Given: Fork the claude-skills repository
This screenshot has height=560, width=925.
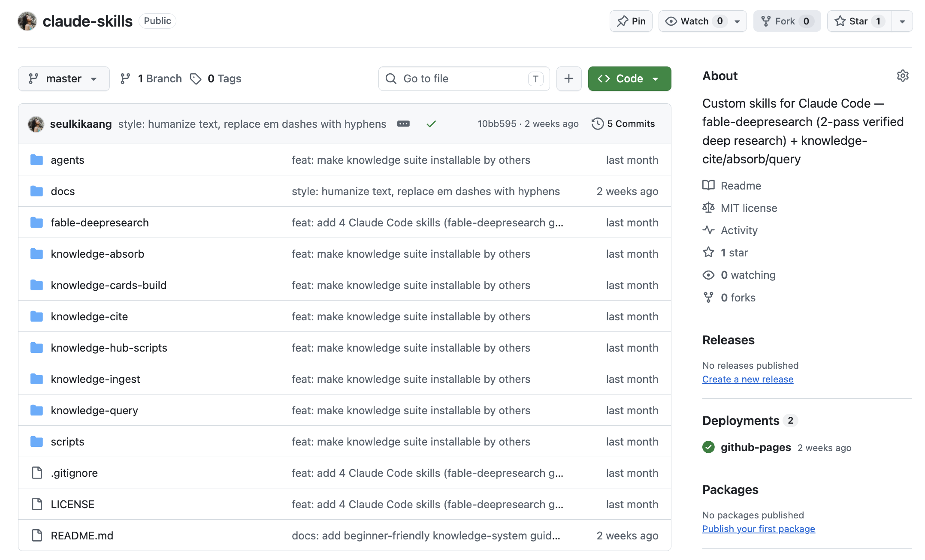Looking at the screenshot, I should [x=786, y=21].
